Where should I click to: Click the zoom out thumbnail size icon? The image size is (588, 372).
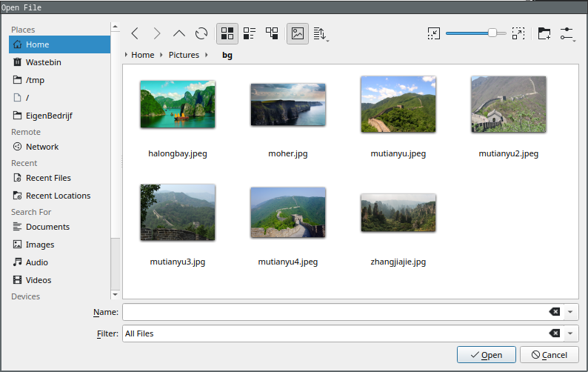click(x=433, y=33)
